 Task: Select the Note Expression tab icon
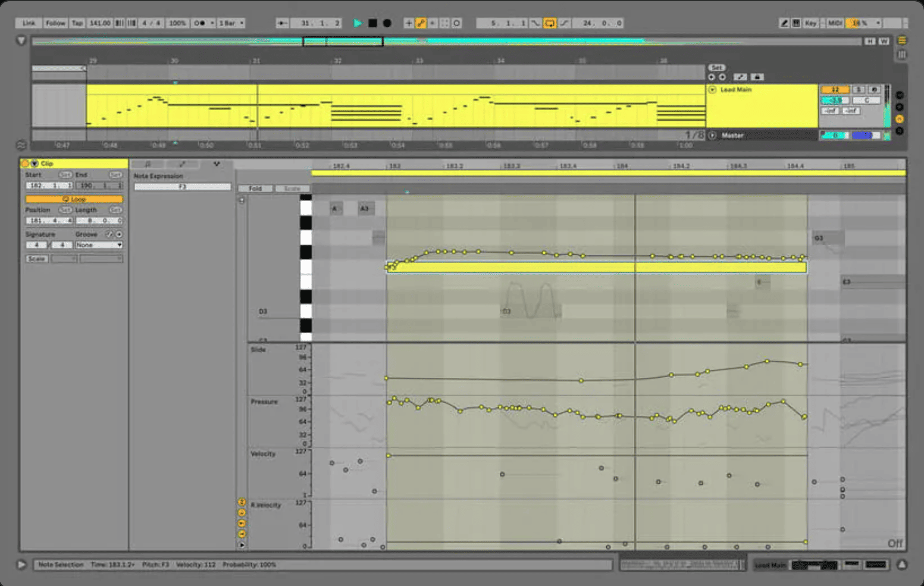tap(217, 164)
